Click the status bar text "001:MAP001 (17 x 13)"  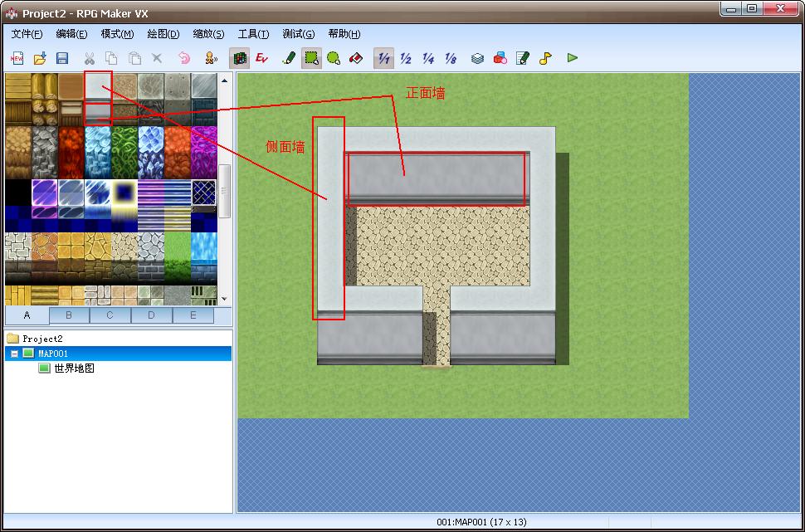coord(481,522)
